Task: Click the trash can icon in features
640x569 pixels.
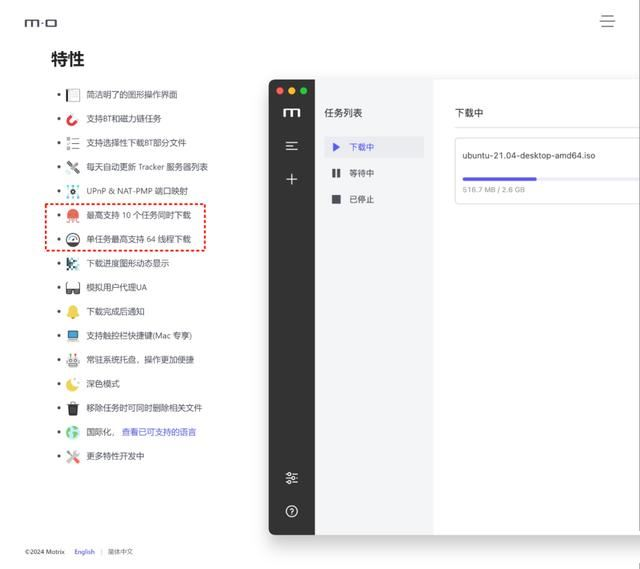Action: (73, 408)
